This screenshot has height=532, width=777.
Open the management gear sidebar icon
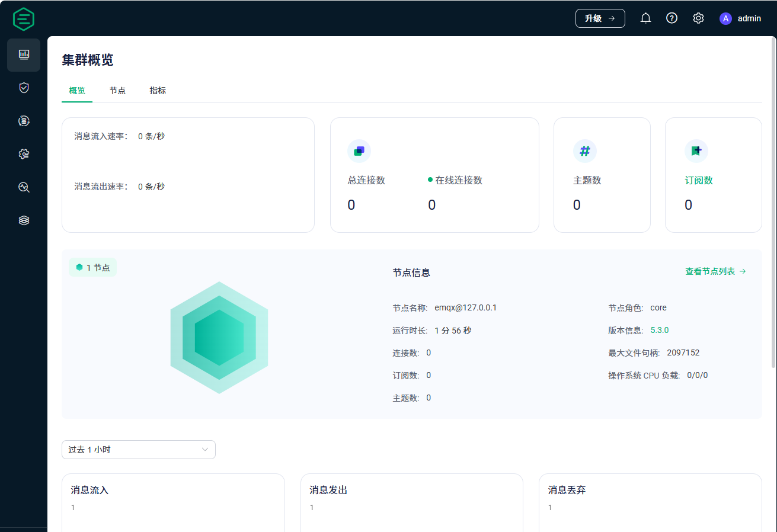point(24,154)
